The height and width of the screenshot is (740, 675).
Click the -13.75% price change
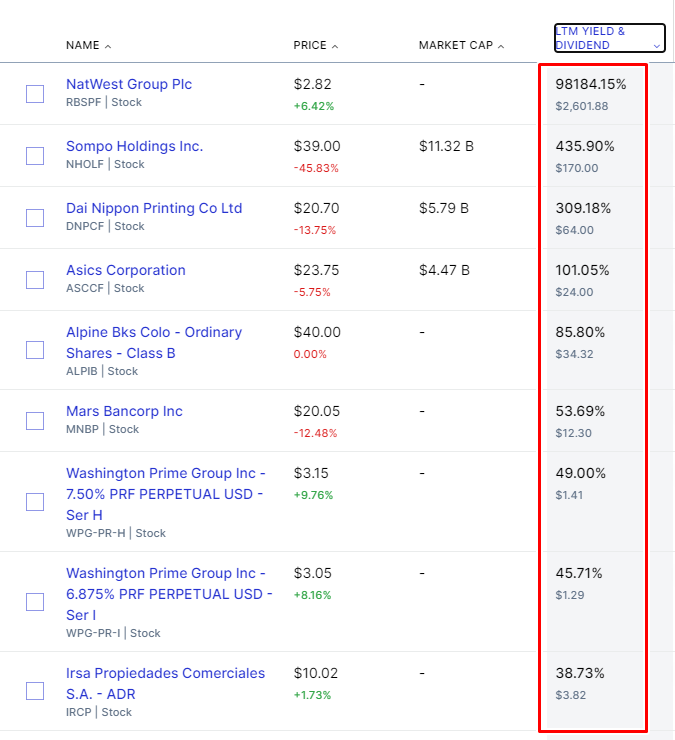click(x=315, y=230)
